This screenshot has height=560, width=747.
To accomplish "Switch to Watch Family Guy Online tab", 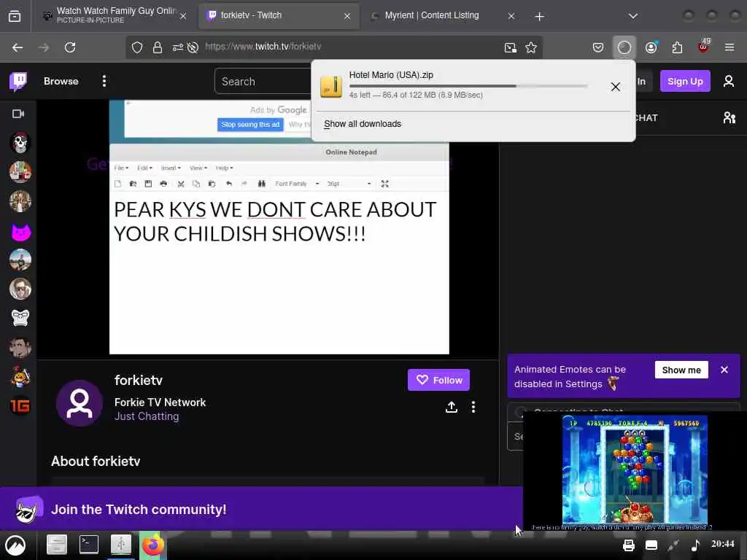I will point(113,15).
